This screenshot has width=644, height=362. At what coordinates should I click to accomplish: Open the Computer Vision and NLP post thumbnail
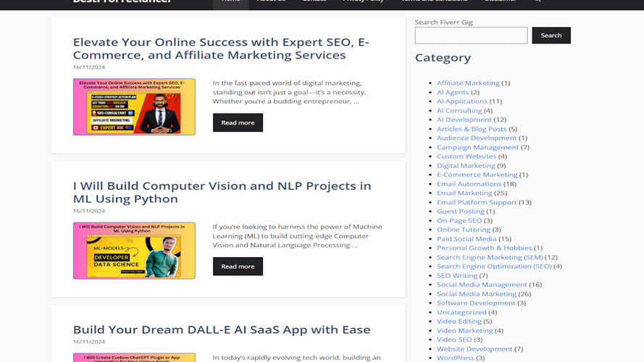134,251
